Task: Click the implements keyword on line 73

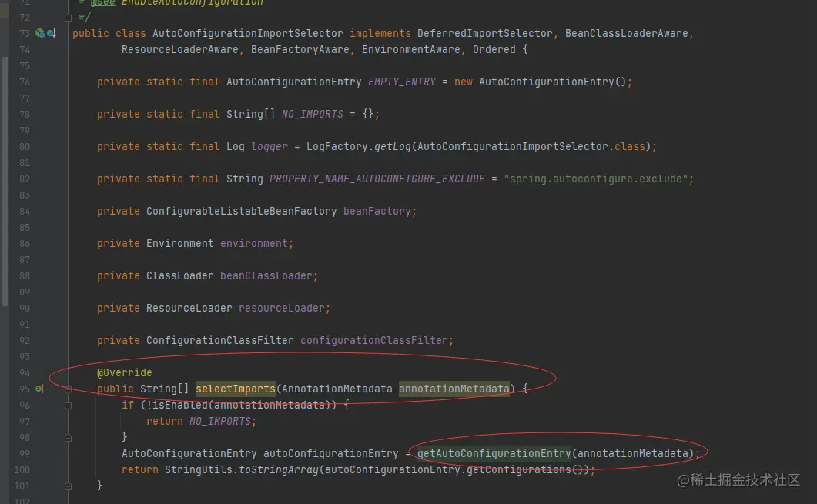Action: pos(380,33)
